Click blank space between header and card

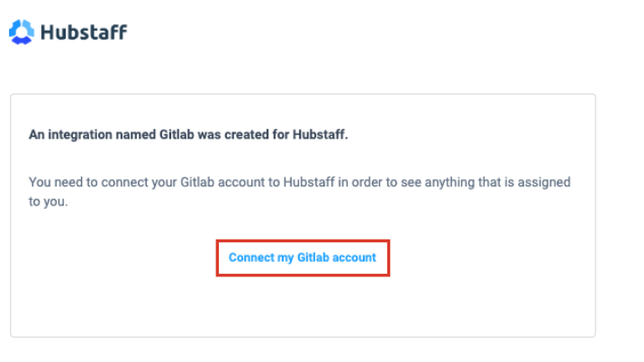coord(302,74)
